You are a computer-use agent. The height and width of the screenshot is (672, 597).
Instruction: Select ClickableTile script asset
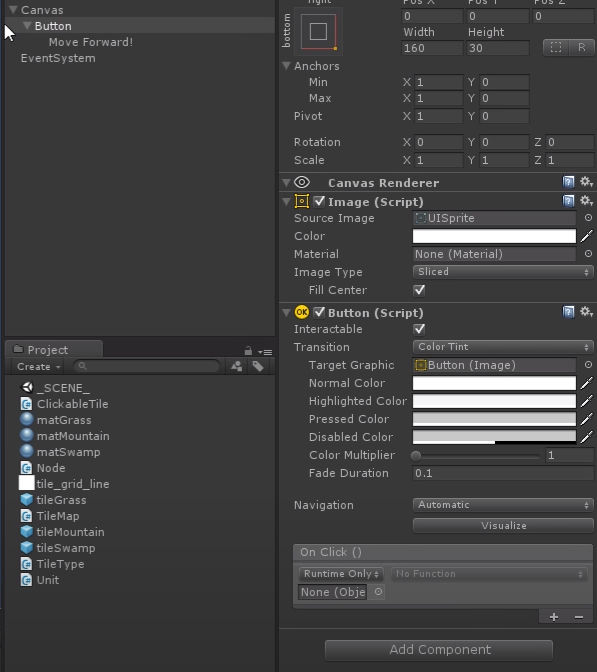[x=64, y=404]
